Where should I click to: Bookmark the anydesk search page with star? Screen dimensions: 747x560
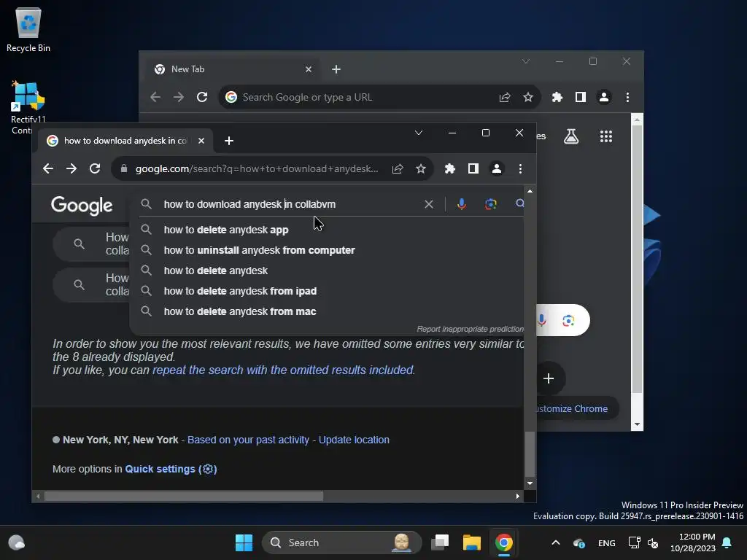pos(421,168)
